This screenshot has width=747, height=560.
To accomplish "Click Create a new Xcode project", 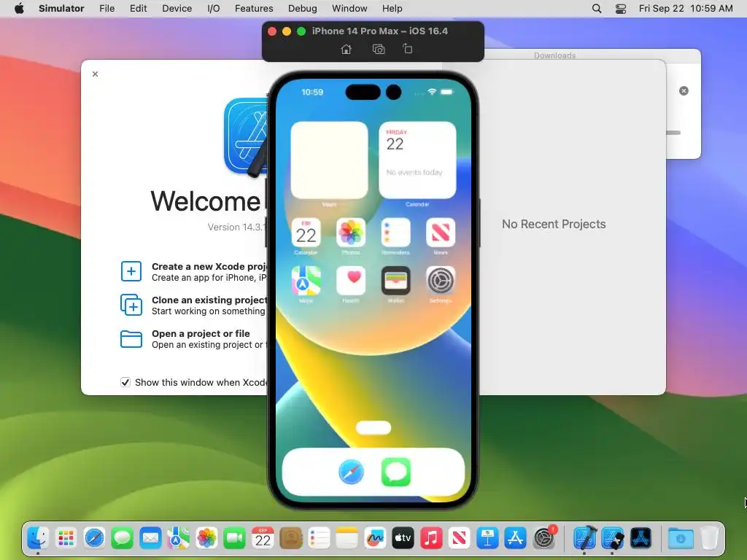I will coord(194,271).
